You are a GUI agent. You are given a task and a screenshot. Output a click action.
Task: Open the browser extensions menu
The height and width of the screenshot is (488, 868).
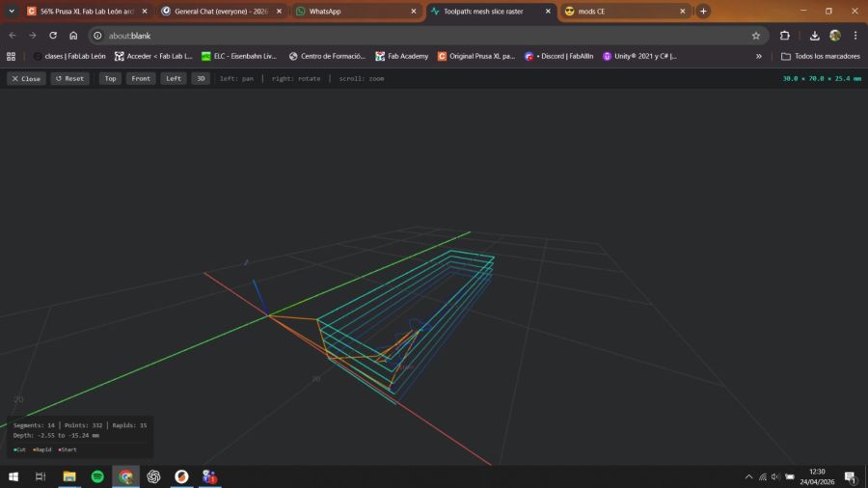coord(784,36)
